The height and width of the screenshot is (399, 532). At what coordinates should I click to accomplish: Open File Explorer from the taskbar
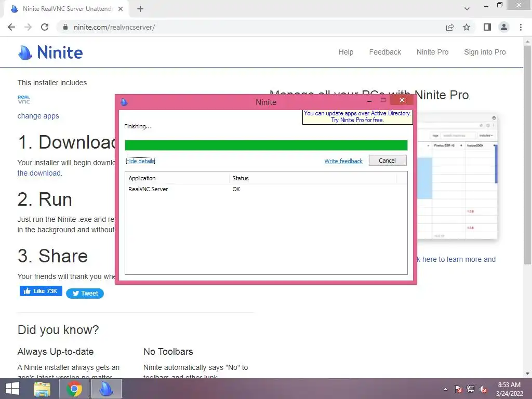42,389
